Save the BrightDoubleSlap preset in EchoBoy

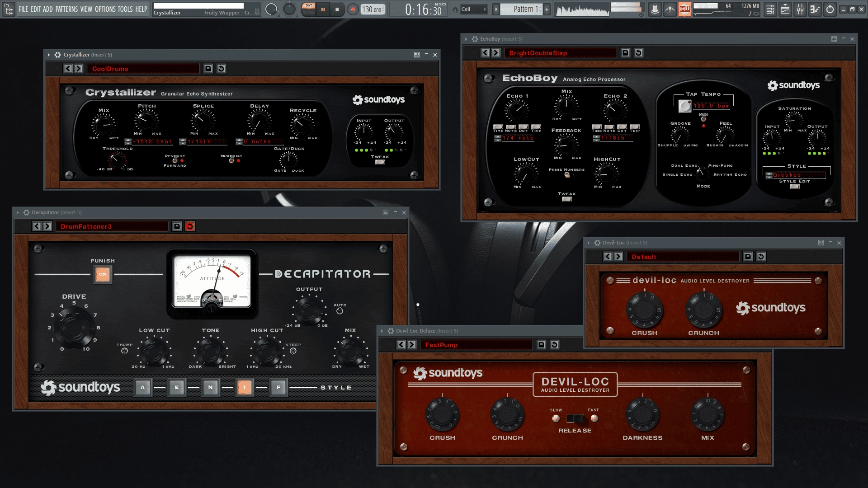tap(625, 53)
